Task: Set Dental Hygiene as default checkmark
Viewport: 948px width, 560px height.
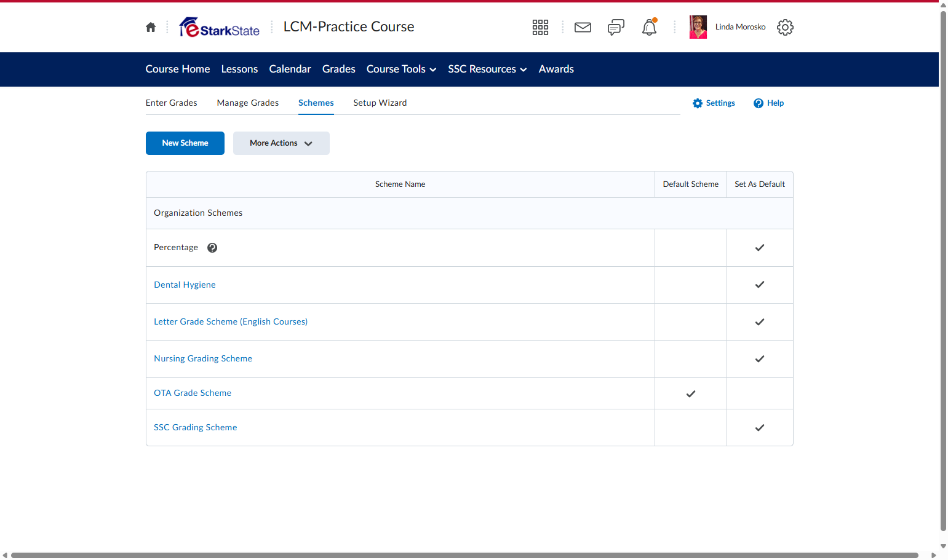Action: [x=760, y=285]
